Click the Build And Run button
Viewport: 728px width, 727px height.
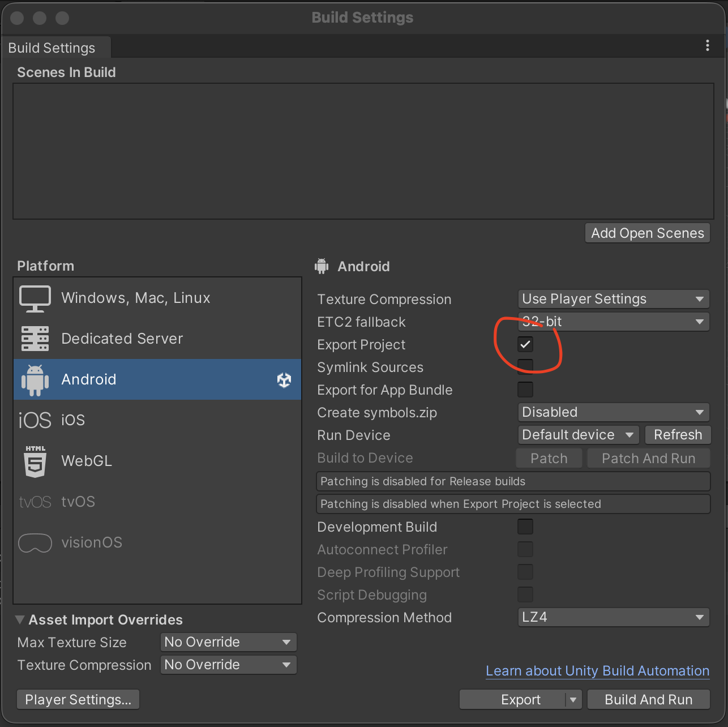coord(649,700)
